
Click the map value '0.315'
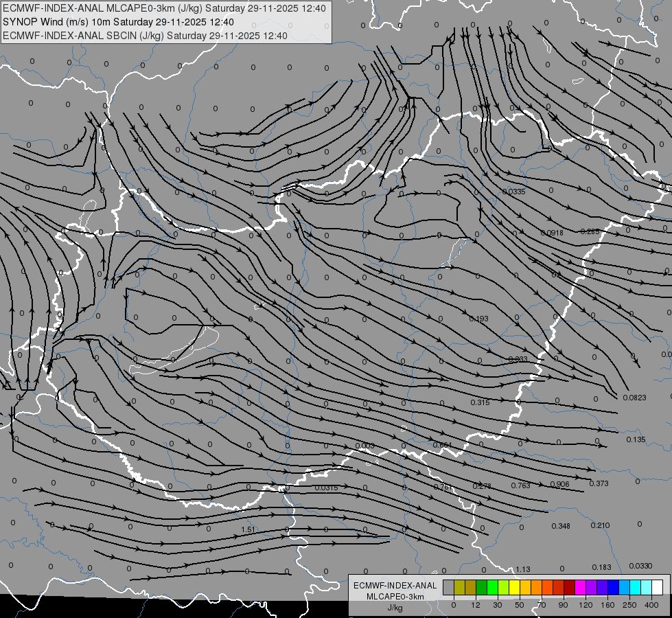(x=480, y=402)
